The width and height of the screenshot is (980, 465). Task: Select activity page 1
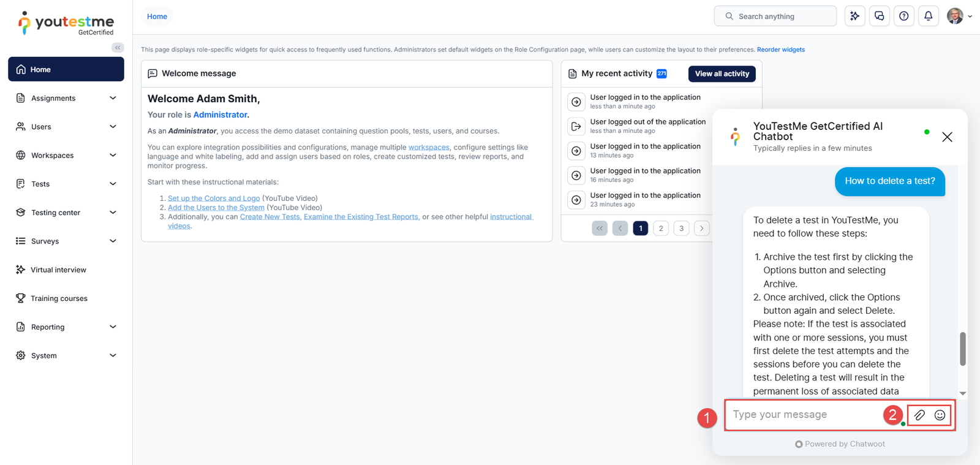pyautogui.click(x=641, y=229)
